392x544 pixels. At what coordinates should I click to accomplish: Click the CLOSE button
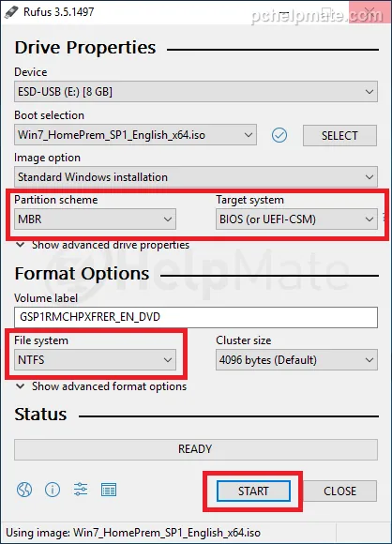tap(340, 491)
